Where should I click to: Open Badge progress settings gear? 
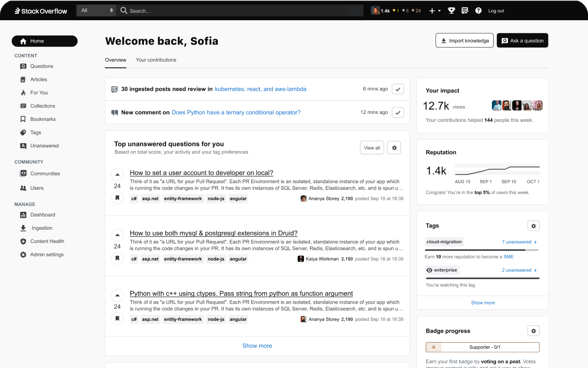point(533,331)
